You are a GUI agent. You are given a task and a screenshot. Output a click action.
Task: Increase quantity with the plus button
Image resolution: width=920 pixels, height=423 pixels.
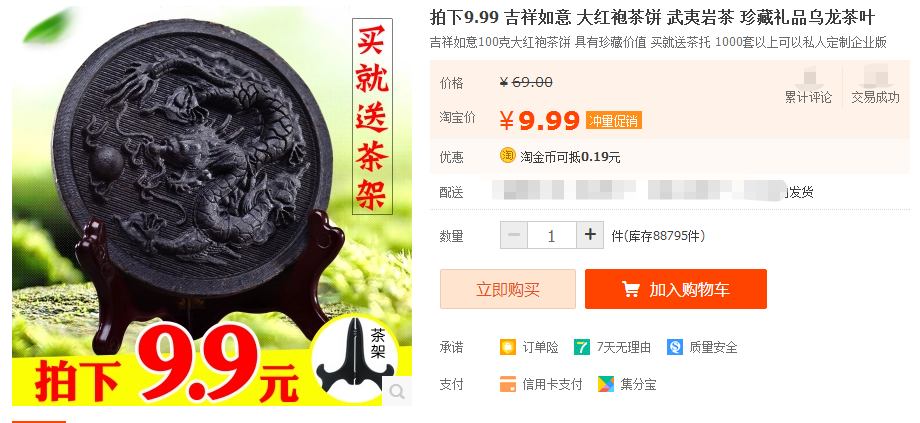coord(590,235)
